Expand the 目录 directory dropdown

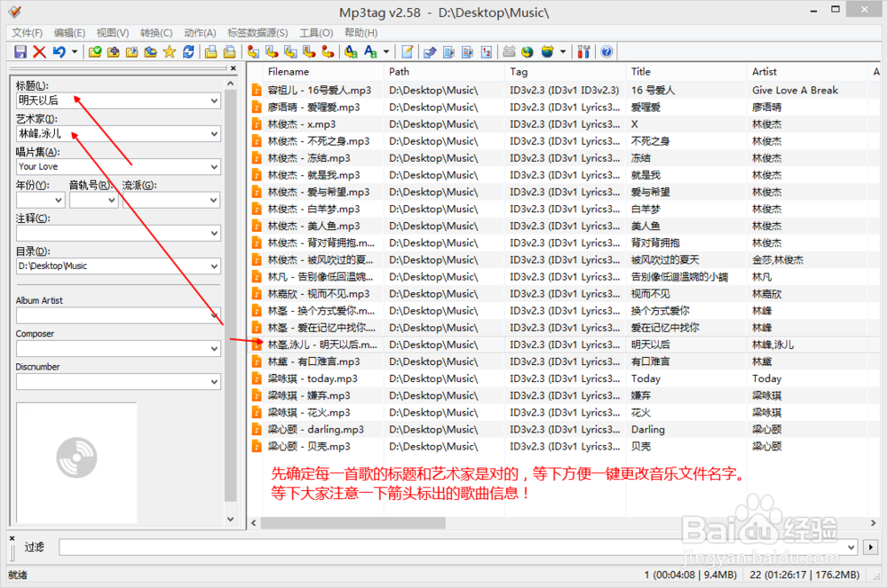(214, 266)
